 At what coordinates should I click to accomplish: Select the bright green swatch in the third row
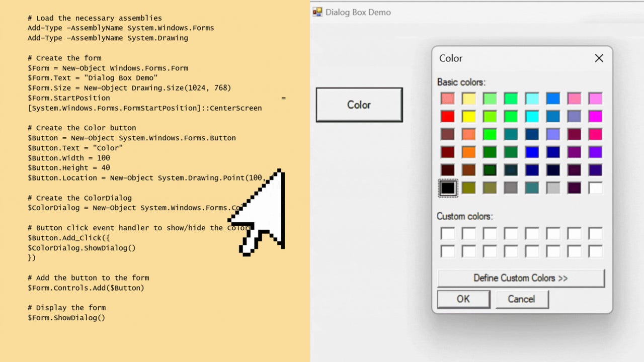[x=490, y=134]
